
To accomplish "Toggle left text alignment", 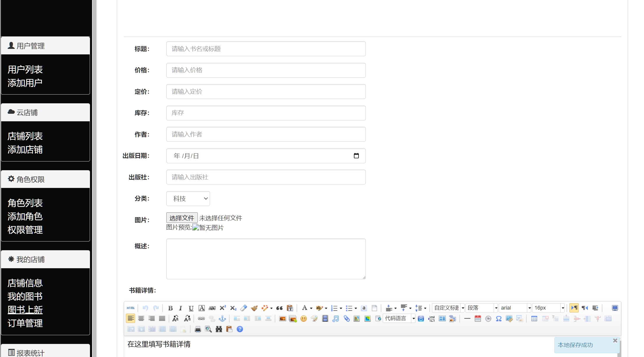I will (x=130, y=319).
